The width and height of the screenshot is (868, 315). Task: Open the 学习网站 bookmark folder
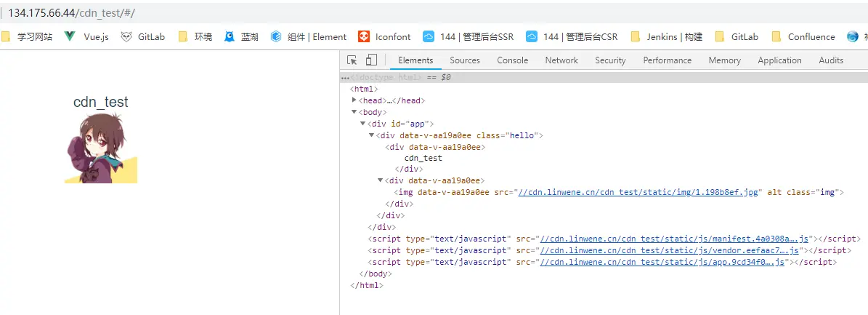click(27, 36)
